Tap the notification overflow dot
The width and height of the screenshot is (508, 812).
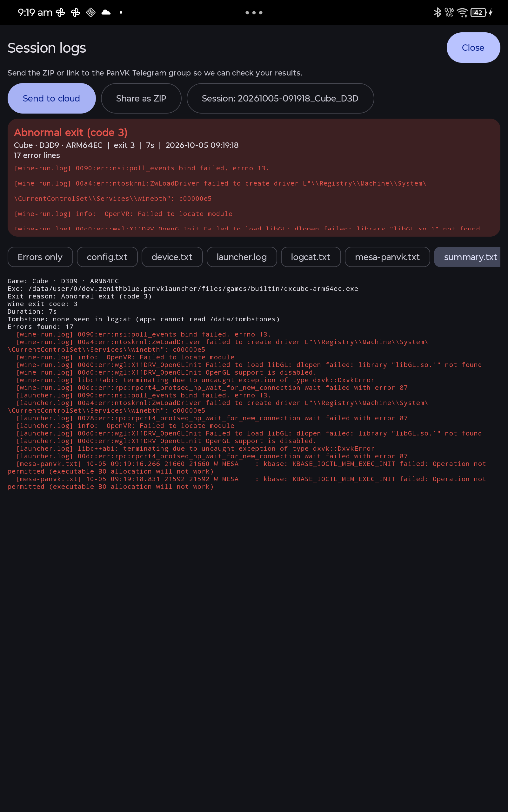pos(121,12)
